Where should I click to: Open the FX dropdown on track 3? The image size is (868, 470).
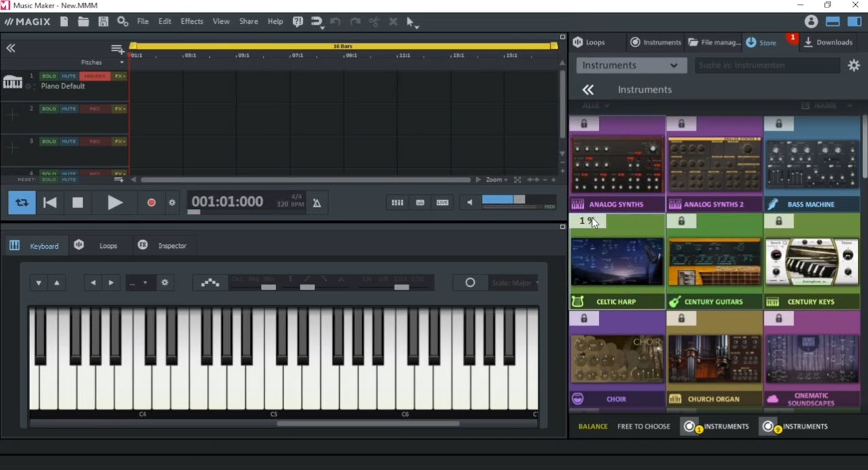pos(120,142)
